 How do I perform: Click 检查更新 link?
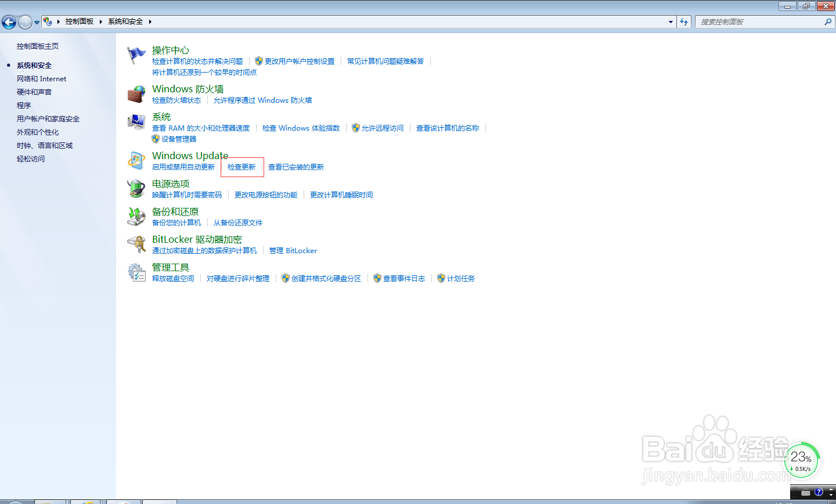242,167
